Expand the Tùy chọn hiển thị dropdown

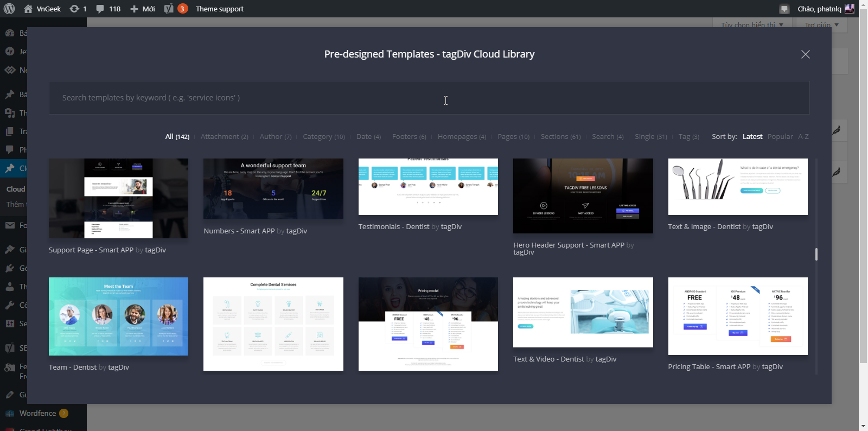pos(752,25)
